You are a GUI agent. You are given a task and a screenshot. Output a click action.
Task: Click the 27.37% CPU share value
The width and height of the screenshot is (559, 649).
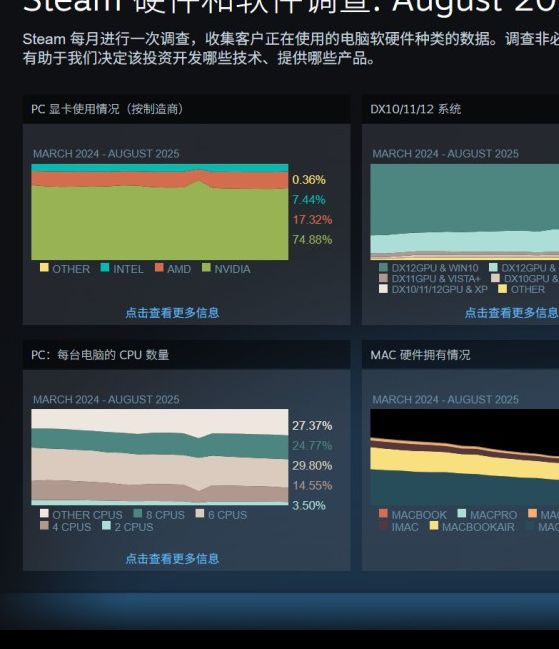point(312,426)
